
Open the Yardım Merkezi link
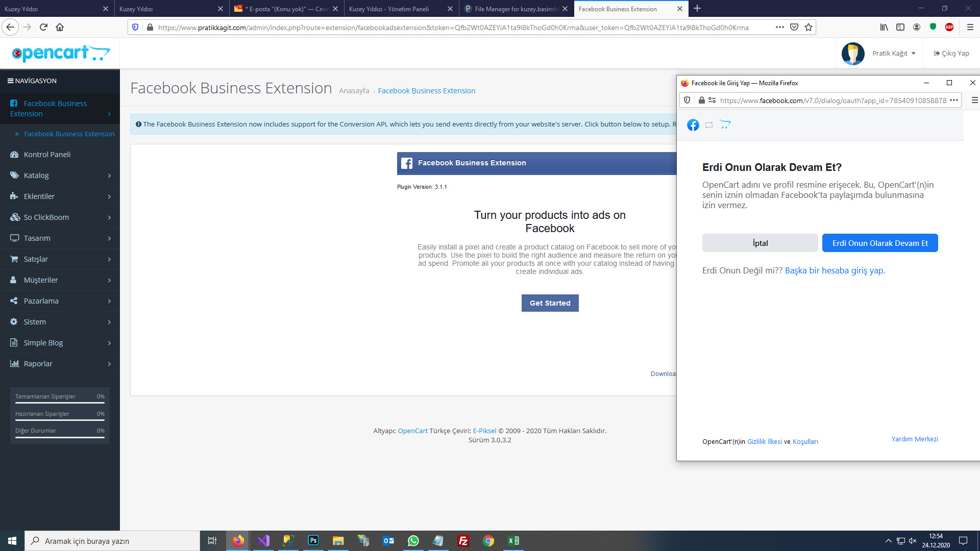[x=915, y=439]
